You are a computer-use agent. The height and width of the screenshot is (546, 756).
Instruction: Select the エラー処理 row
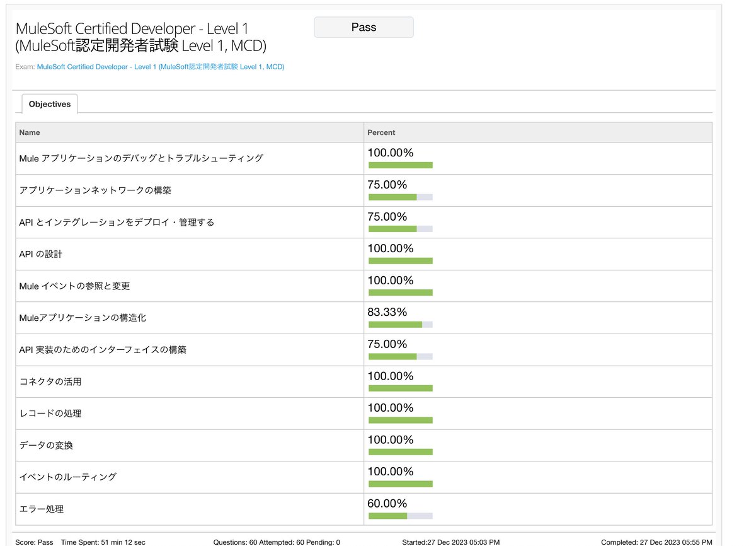(x=364, y=509)
